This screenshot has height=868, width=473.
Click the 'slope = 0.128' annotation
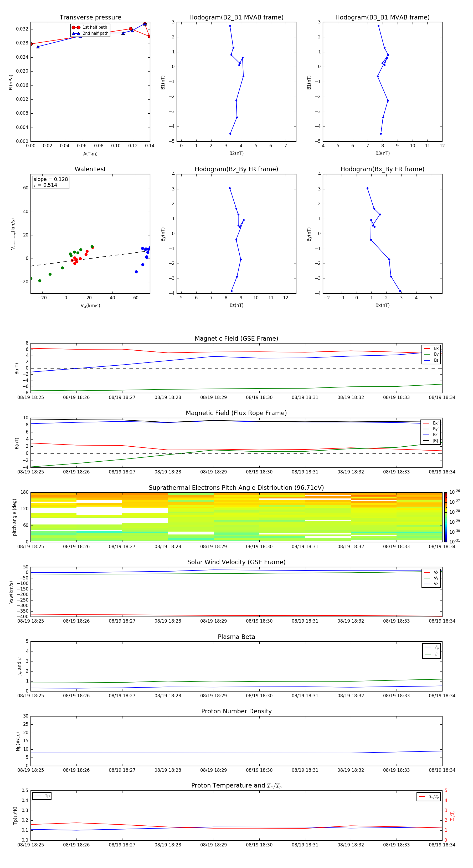(51, 179)
